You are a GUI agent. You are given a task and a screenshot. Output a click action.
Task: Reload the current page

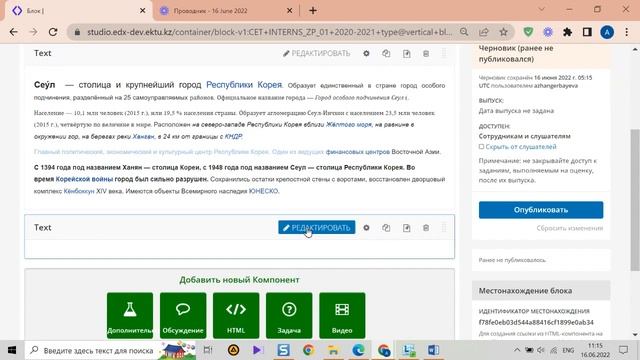point(53,32)
